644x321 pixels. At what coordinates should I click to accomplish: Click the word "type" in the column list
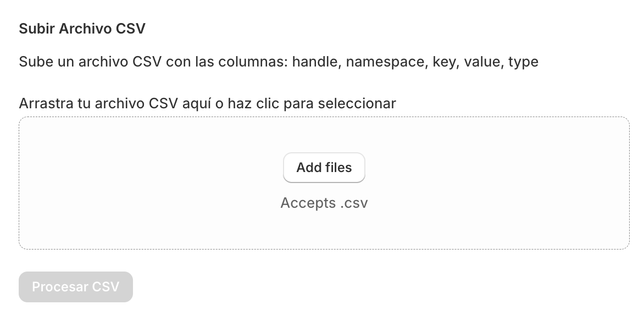523,62
